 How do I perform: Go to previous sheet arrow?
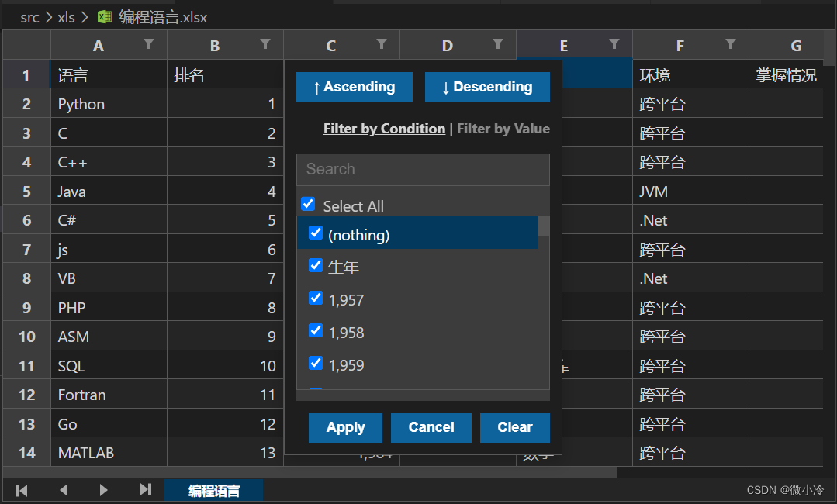point(64,489)
